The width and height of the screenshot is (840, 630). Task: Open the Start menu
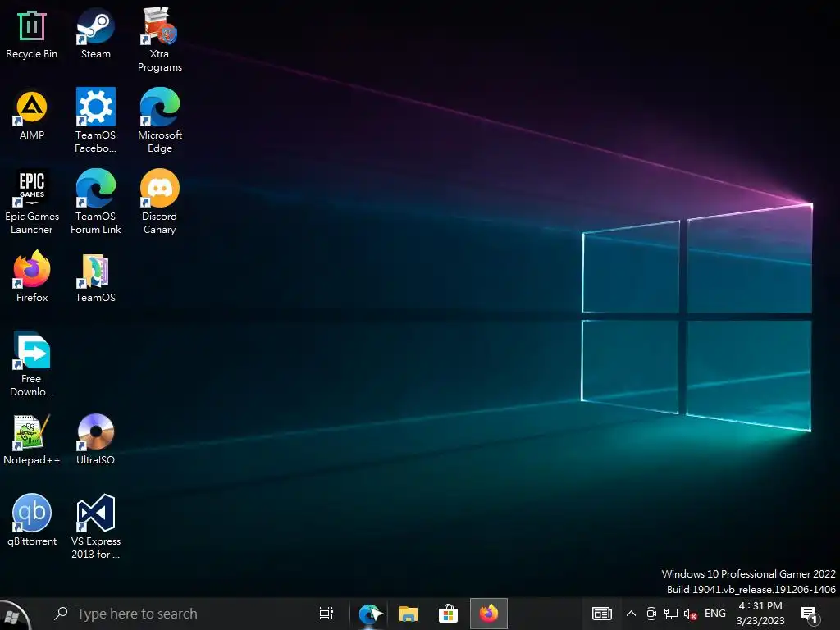point(14,614)
